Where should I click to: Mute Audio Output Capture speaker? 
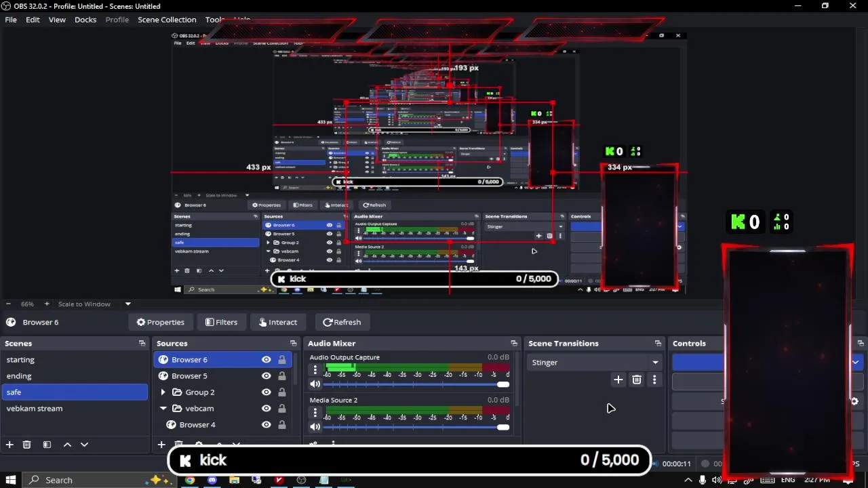point(315,384)
